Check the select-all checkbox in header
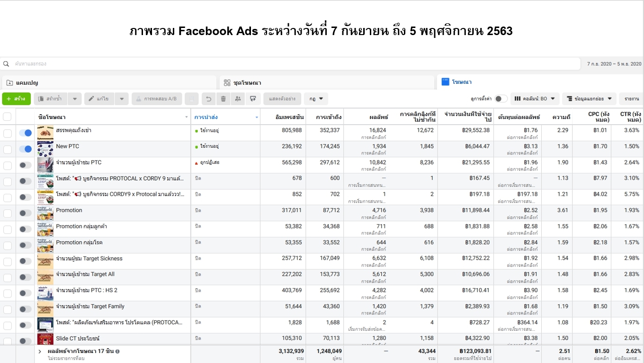The width and height of the screenshot is (644, 363). [7, 117]
